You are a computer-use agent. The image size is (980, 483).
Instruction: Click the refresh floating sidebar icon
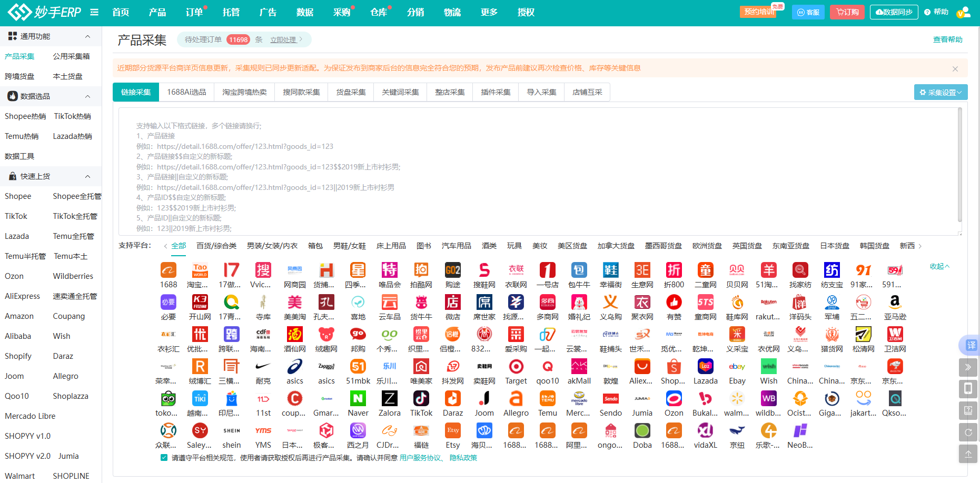968,432
